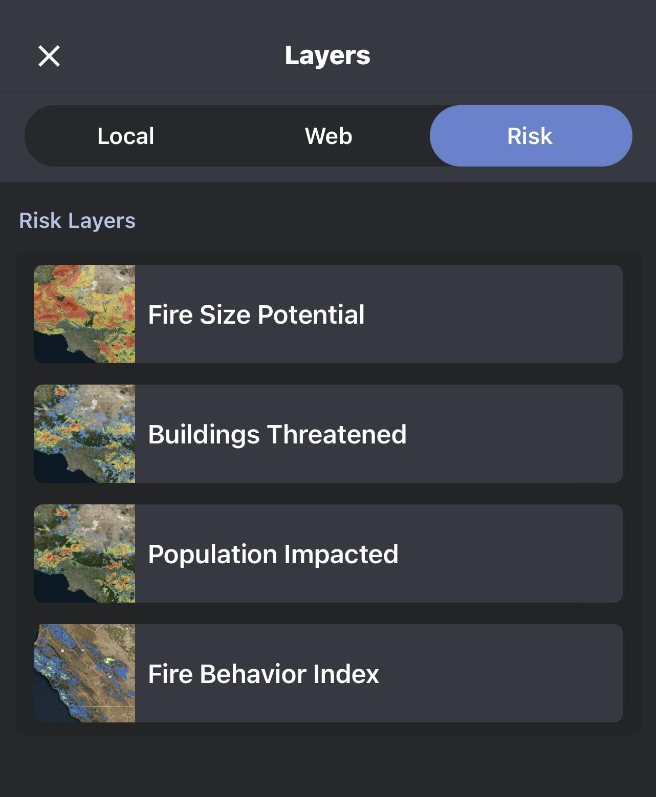Click the Fire Size Potential map thumbnail

[x=85, y=314]
